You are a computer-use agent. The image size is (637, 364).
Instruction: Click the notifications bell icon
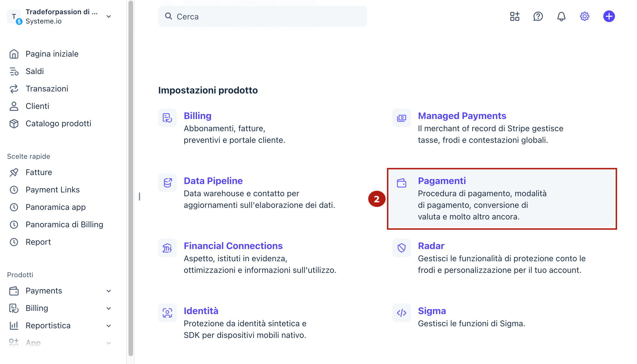coord(561,16)
